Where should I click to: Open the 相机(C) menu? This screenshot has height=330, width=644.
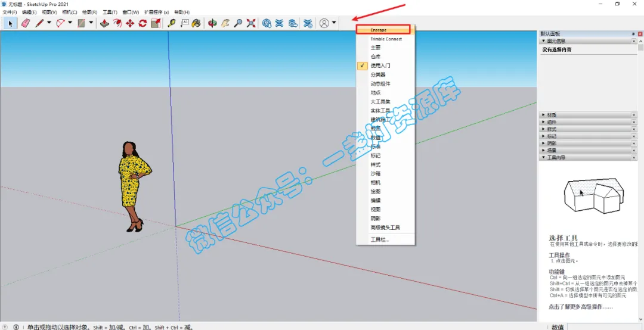[x=69, y=13]
